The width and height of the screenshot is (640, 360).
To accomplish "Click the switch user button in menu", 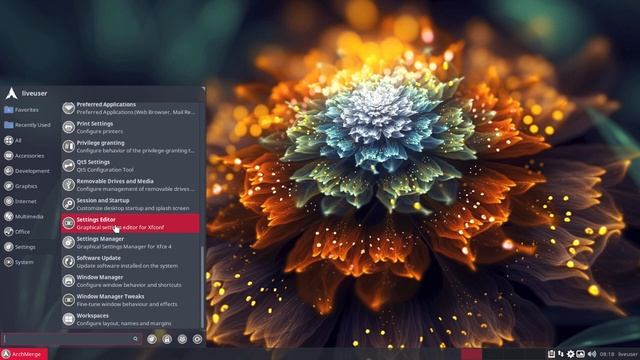I will point(182,339).
